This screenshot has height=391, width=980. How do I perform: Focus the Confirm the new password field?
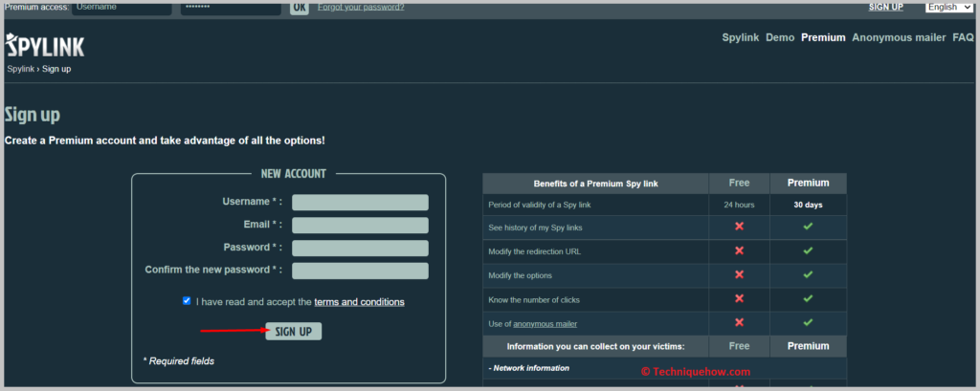tap(360, 272)
